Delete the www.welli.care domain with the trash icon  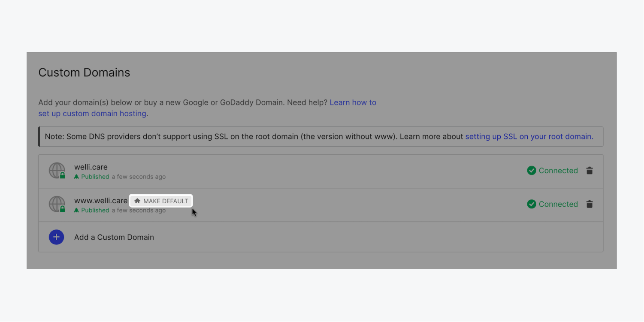pyautogui.click(x=590, y=204)
